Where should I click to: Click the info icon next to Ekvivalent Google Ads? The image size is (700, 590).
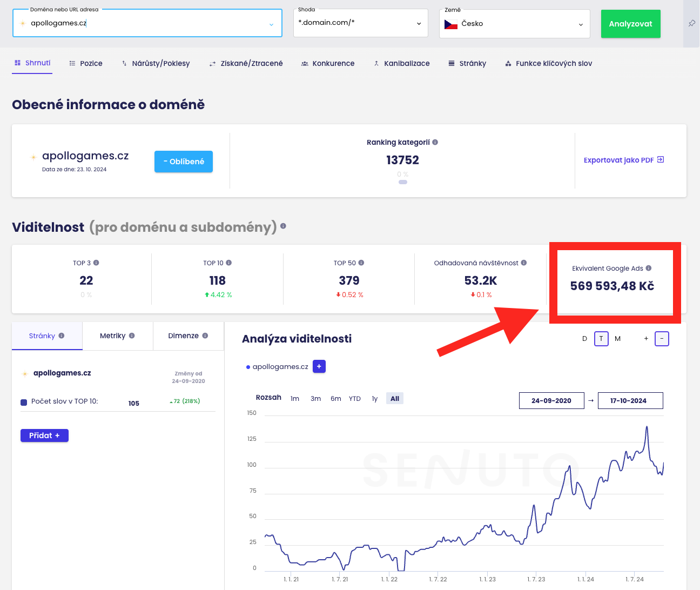649,268
